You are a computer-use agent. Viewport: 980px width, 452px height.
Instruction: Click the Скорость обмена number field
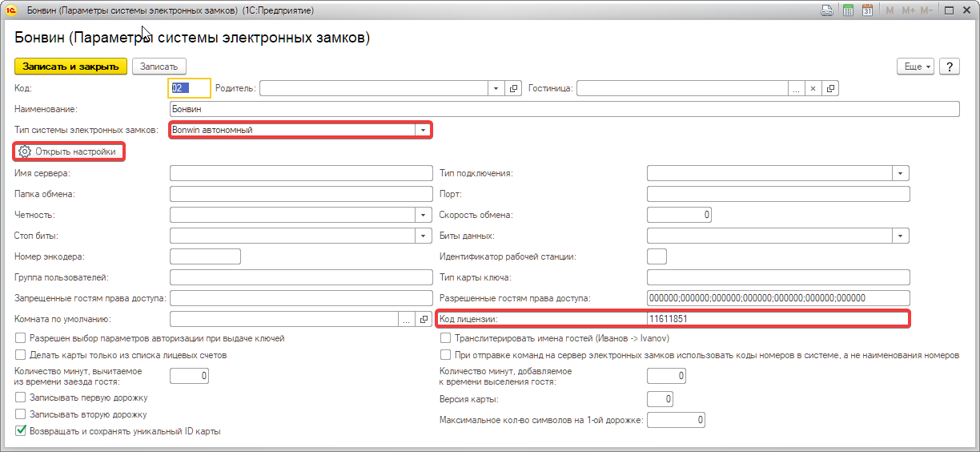click(679, 215)
